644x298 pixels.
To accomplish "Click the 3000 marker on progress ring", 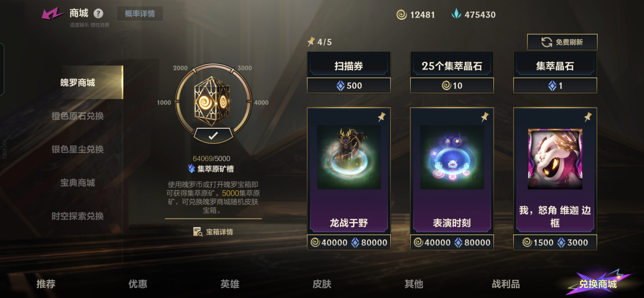I will tap(244, 68).
